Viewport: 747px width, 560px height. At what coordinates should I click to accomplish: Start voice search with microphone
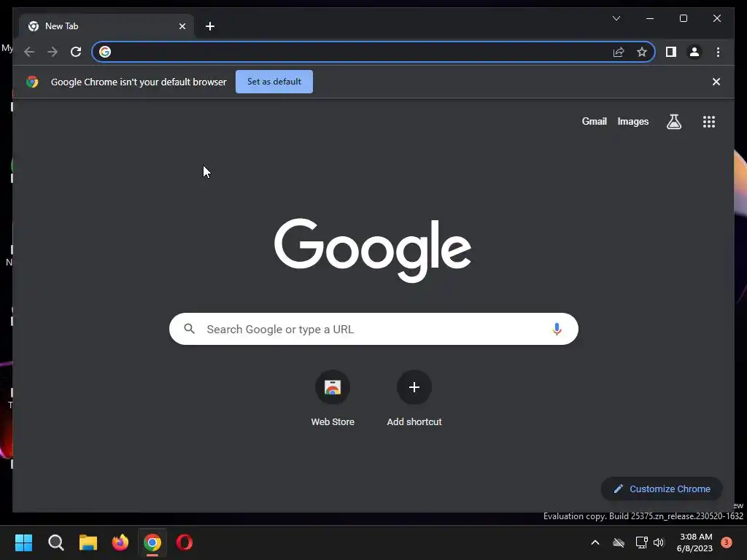(557, 329)
